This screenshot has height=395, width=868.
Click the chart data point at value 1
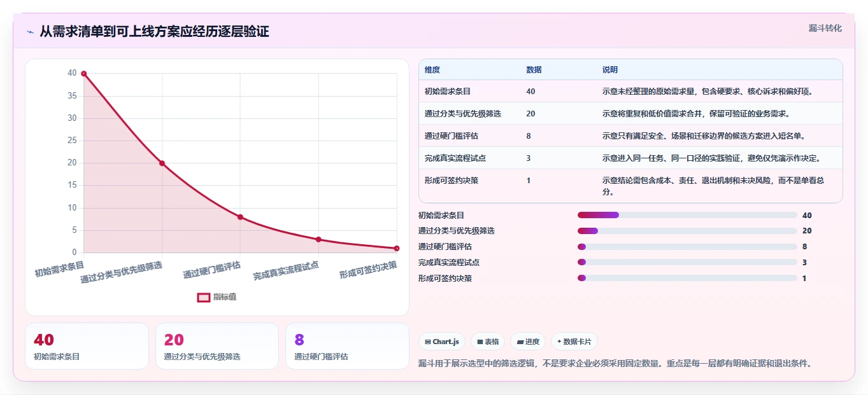click(396, 248)
